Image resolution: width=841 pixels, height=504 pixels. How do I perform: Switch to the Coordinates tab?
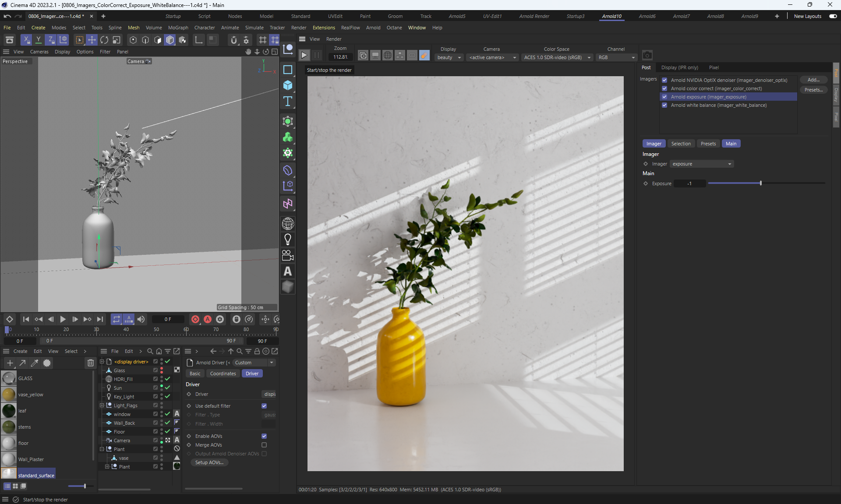223,374
